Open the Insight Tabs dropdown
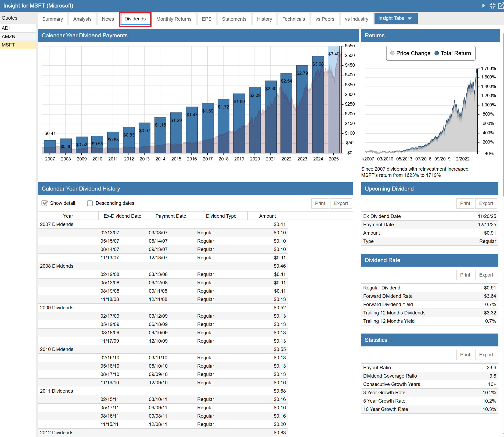The width and height of the screenshot is (504, 437). pyautogui.click(x=395, y=18)
